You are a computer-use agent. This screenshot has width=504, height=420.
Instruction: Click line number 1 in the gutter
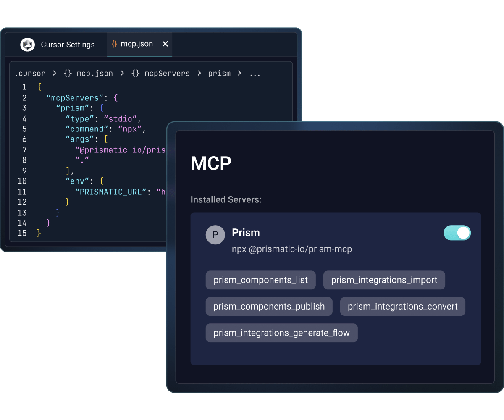click(x=24, y=87)
